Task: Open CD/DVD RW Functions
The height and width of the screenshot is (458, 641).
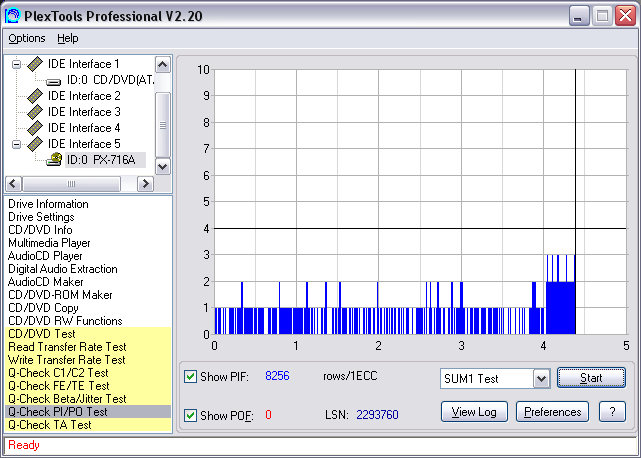Action: pos(65,321)
